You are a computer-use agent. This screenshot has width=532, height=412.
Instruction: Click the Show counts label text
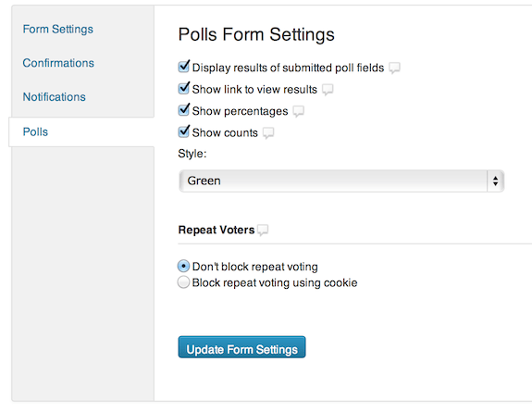pos(225,132)
